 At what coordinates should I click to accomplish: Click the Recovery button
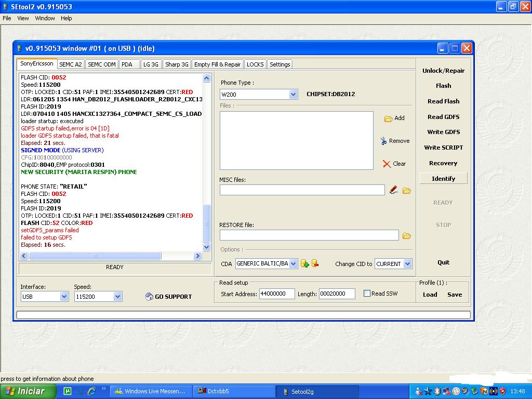[x=443, y=163]
